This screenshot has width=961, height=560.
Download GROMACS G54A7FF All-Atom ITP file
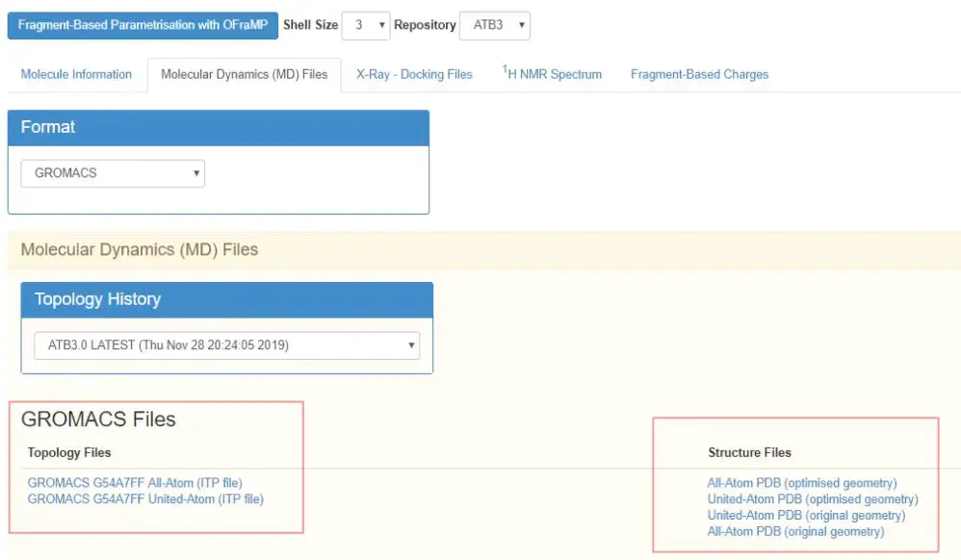(x=135, y=483)
